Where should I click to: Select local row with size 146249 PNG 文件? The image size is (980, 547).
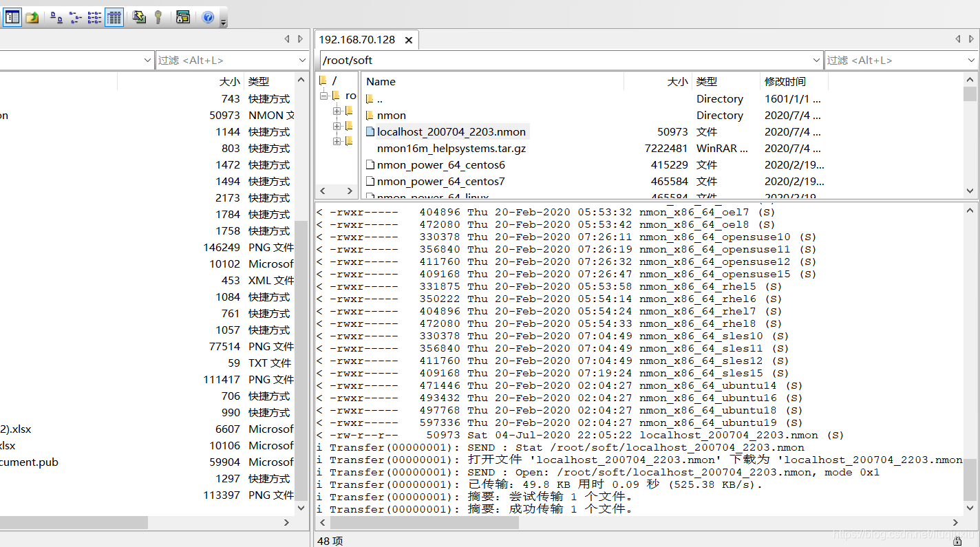click(147, 248)
